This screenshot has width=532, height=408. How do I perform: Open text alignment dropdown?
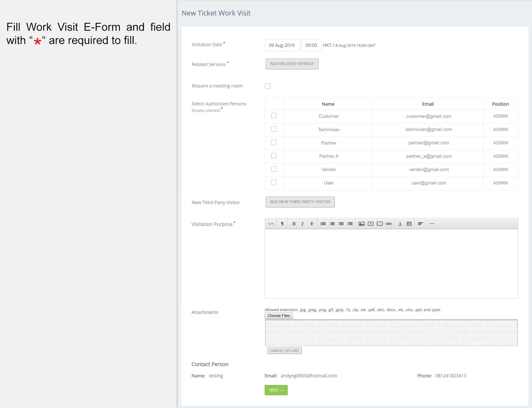point(420,224)
